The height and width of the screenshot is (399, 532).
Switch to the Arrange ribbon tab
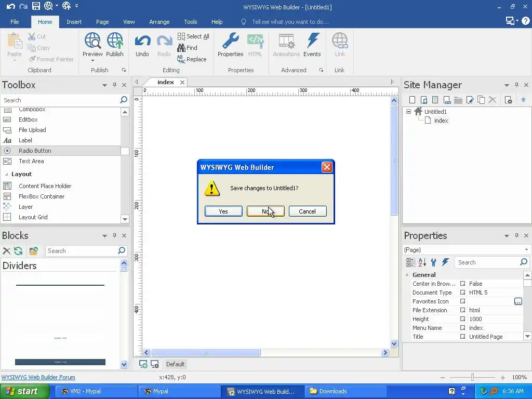[159, 22]
